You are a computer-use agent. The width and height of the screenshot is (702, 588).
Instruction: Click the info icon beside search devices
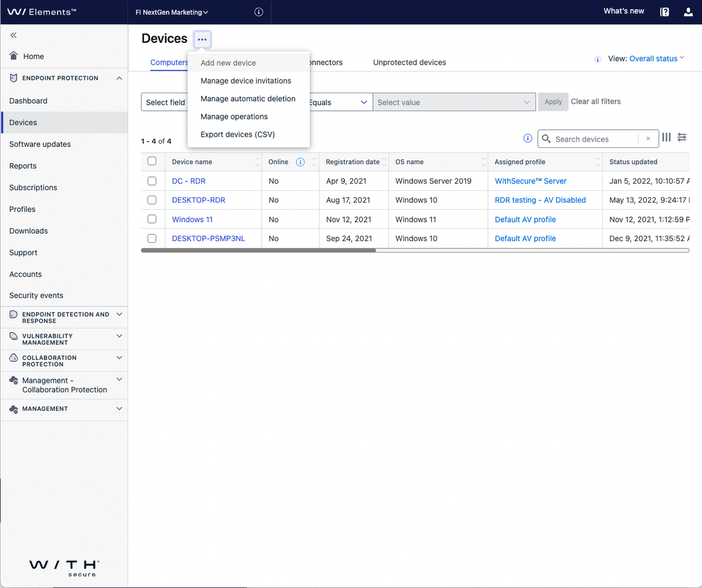tap(528, 138)
